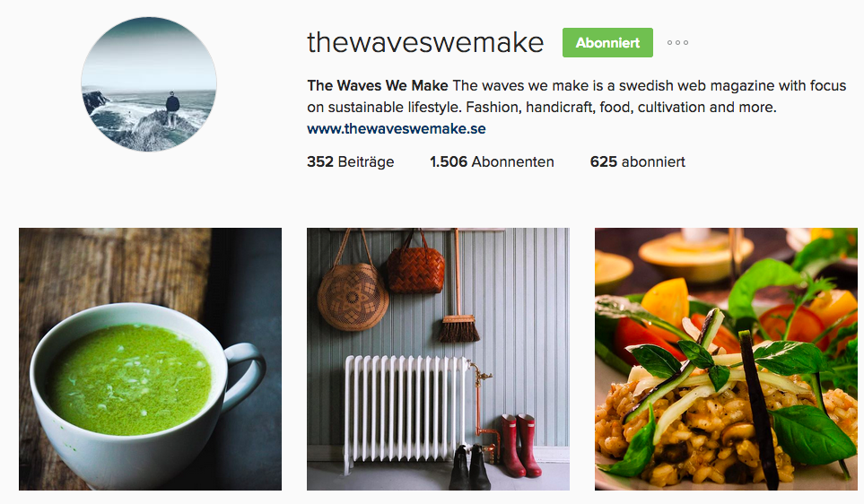Show the 625 abonniert following list
The height and width of the screenshot is (504, 864).
point(638,161)
